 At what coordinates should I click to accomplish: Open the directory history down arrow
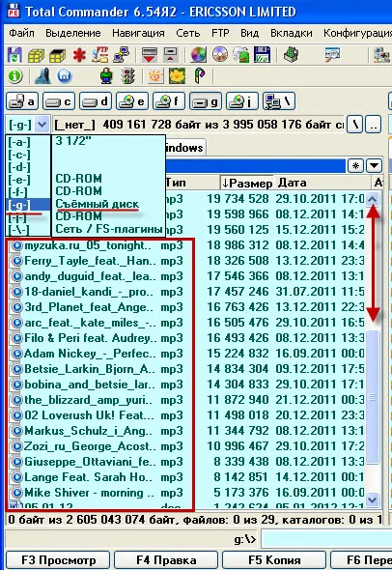point(375,166)
